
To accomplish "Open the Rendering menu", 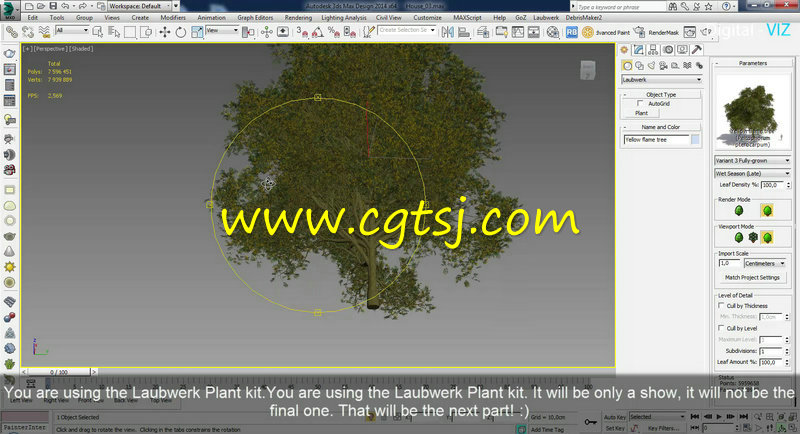I will tap(298, 17).
